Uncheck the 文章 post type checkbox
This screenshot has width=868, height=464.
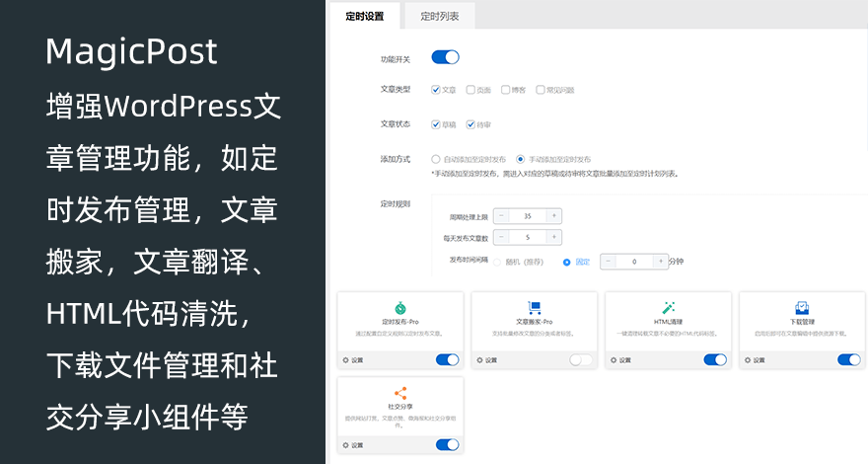coord(436,90)
